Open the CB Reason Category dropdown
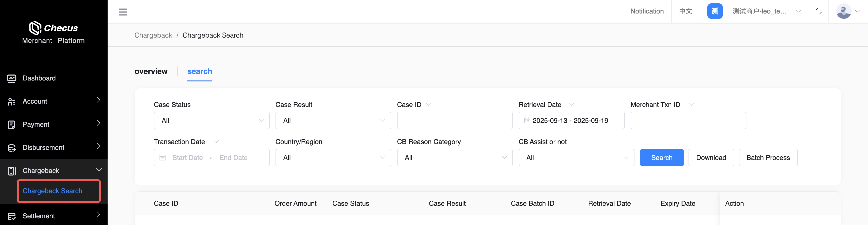The width and height of the screenshot is (868, 225). coord(455,158)
